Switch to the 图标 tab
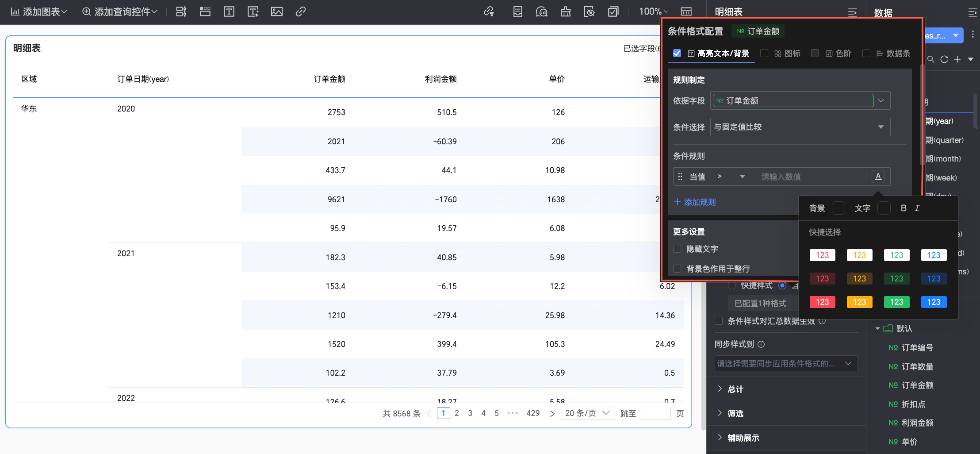Screen dimensions: 980x454 pos(787,54)
